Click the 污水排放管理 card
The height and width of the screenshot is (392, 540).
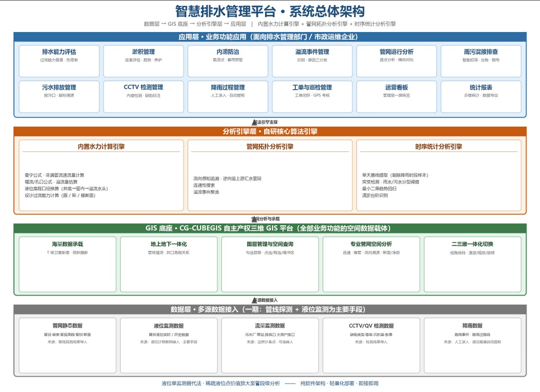[59, 97]
